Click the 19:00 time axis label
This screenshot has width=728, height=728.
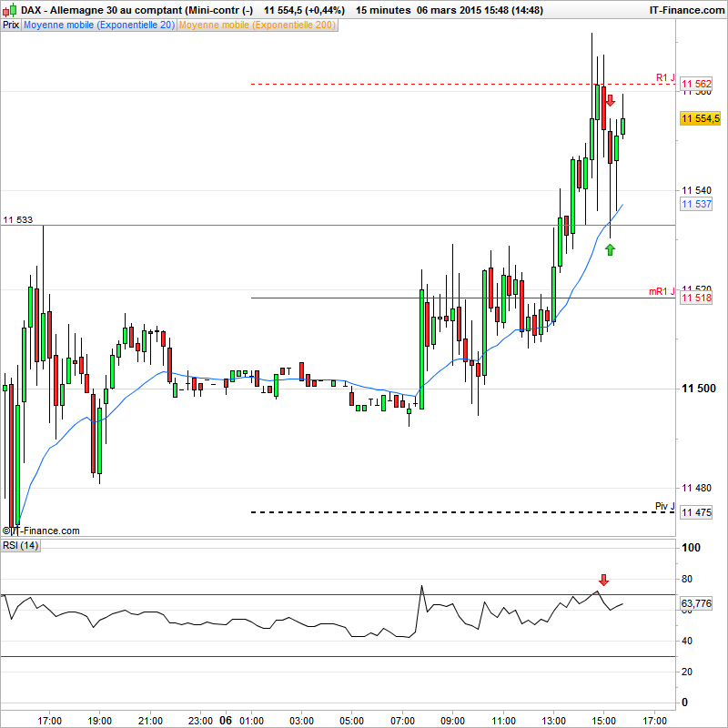(x=100, y=721)
